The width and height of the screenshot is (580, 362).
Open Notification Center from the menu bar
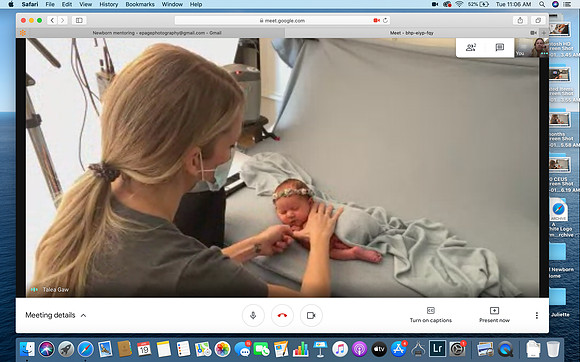[x=567, y=4]
